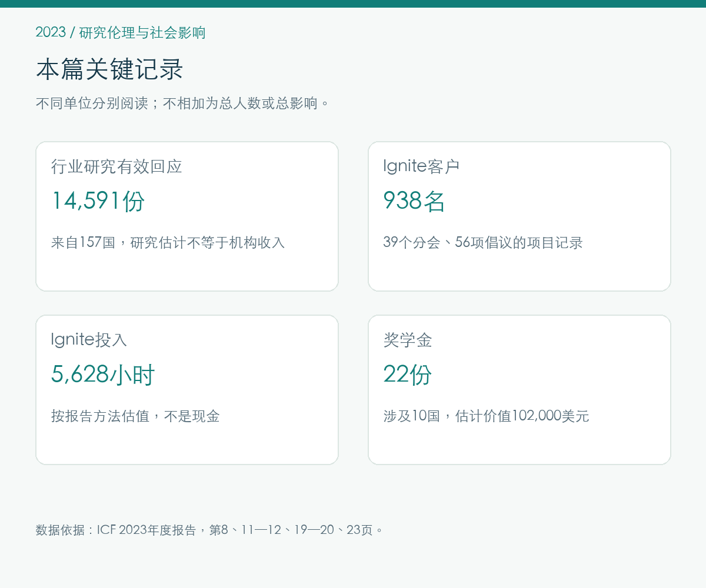Viewport: 706px width, 588px height.
Task: Click the subtitle '不同单位分别阅读；不相加为总人数或总影响。'
Action: [183, 103]
